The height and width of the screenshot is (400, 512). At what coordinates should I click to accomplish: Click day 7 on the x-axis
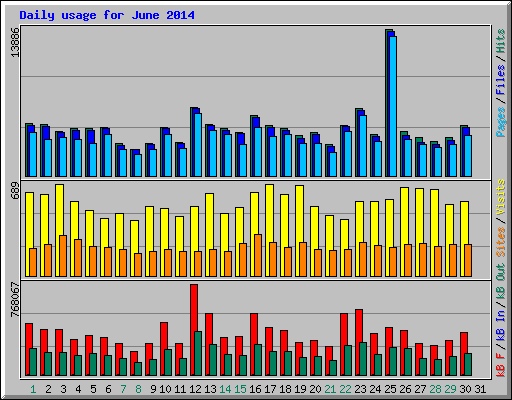pyautogui.click(x=123, y=389)
